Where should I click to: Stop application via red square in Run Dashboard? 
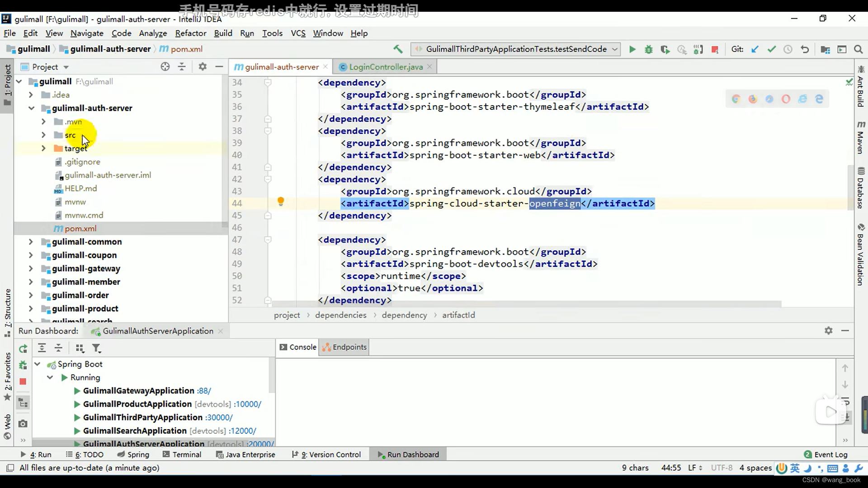(x=23, y=381)
